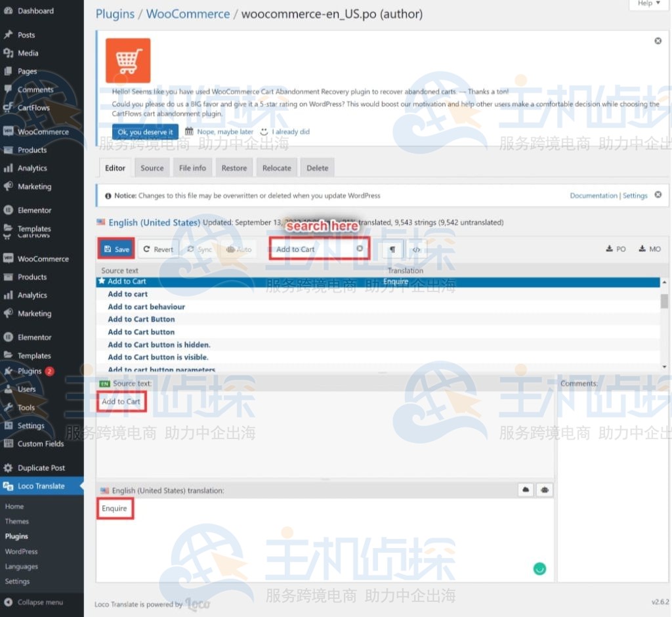
Task: Toggle the code view icon
Action: coord(416,249)
